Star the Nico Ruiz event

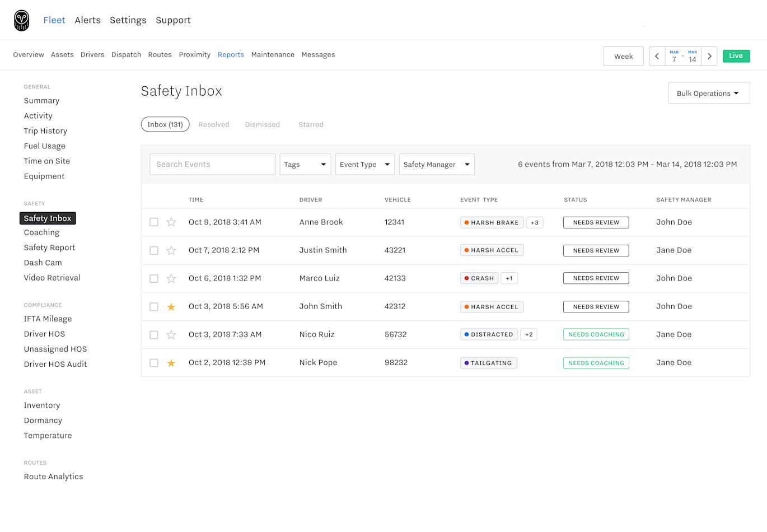pos(171,335)
